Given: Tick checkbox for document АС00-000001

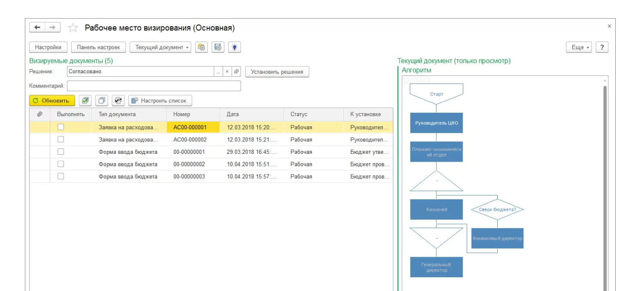Looking at the screenshot, I should tap(61, 127).
